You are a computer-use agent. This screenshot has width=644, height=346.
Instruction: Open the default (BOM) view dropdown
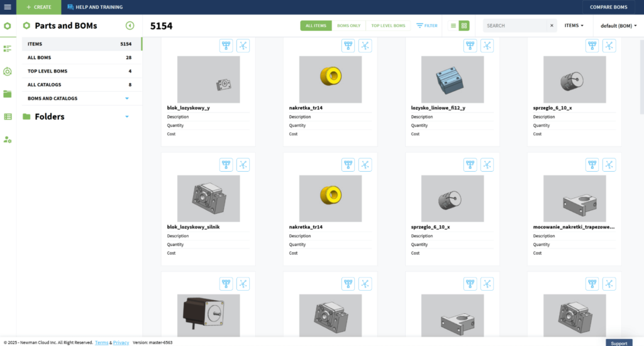click(619, 25)
